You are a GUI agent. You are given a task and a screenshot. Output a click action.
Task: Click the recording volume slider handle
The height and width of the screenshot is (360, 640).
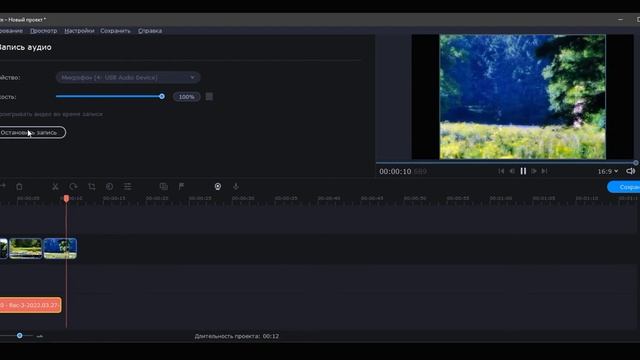162,96
